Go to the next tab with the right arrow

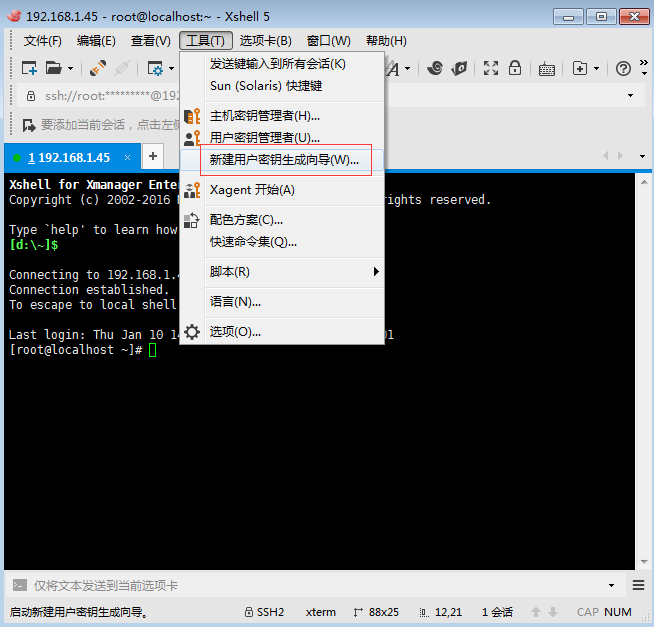(x=620, y=156)
